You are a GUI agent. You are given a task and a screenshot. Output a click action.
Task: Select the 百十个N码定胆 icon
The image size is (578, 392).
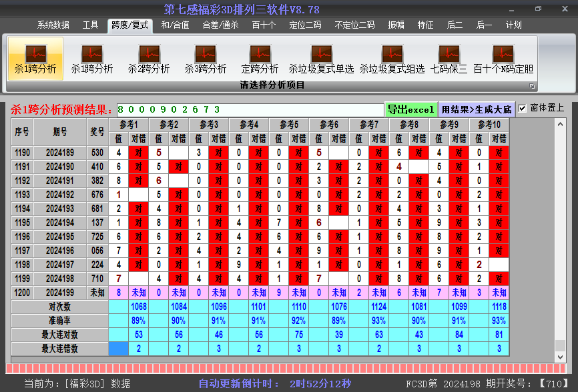[x=503, y=59]
